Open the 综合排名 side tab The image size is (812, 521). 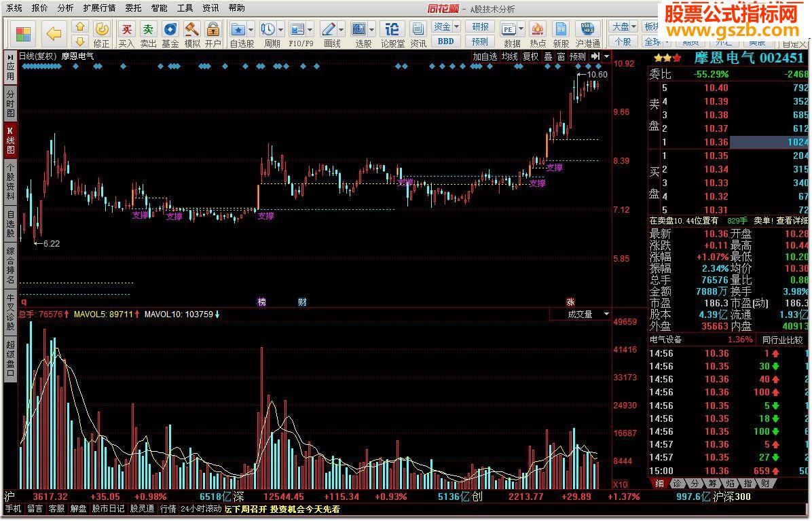pos(10,265)
